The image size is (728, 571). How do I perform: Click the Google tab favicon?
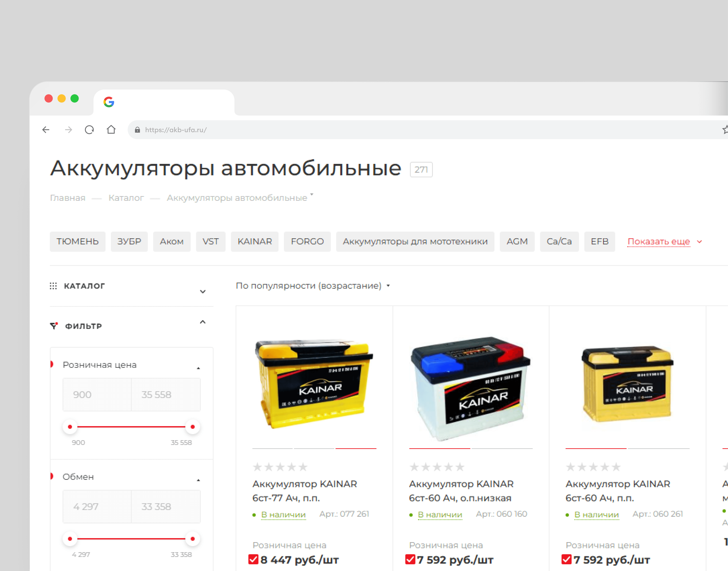[109, 102]
